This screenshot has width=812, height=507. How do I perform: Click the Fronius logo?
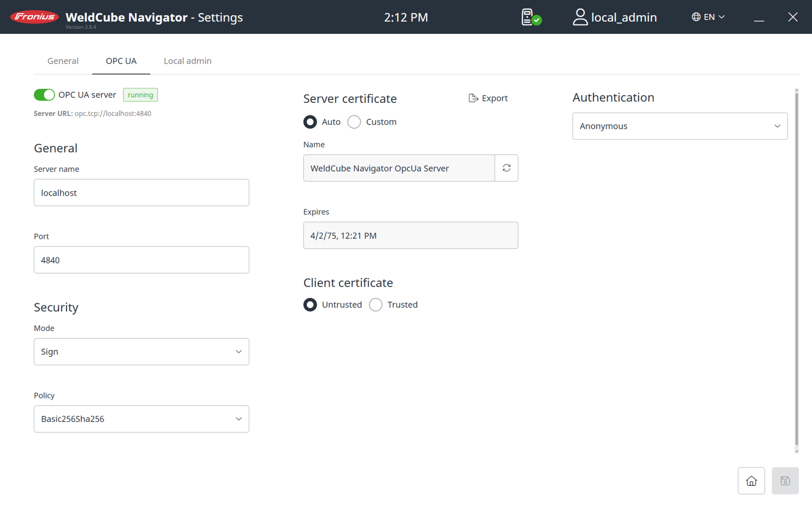tap(35, 17)
